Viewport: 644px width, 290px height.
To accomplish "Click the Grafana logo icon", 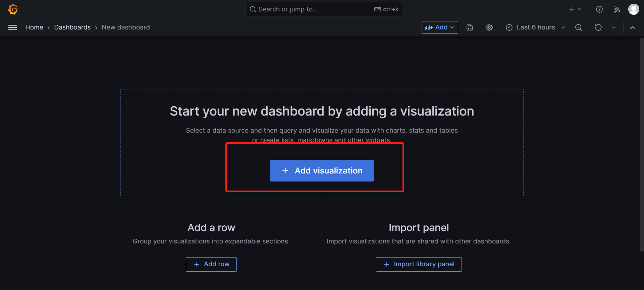I will (x=13, y=9).
